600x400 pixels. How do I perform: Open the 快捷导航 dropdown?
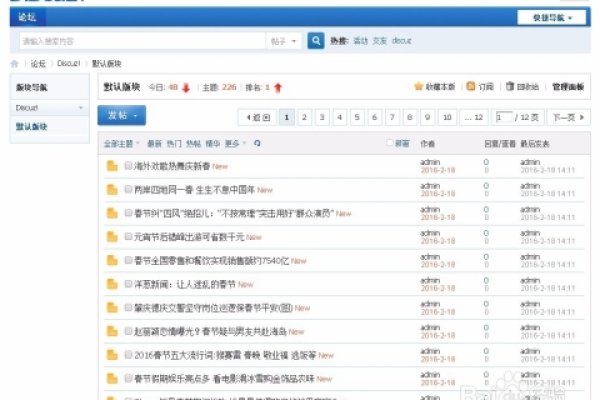click(551, 18)
